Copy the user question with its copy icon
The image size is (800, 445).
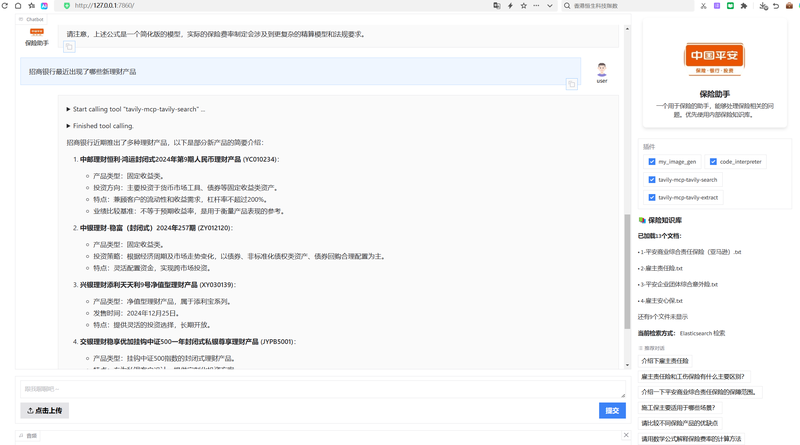[571, 84]
